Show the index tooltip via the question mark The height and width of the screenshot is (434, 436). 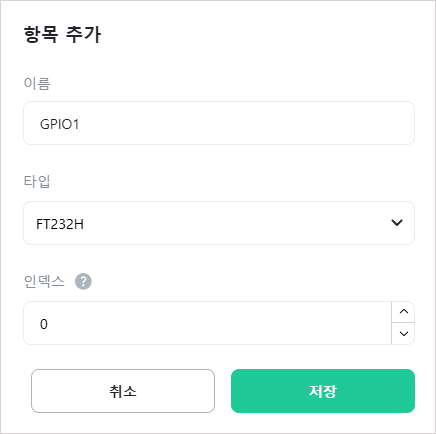click(83, 281)
